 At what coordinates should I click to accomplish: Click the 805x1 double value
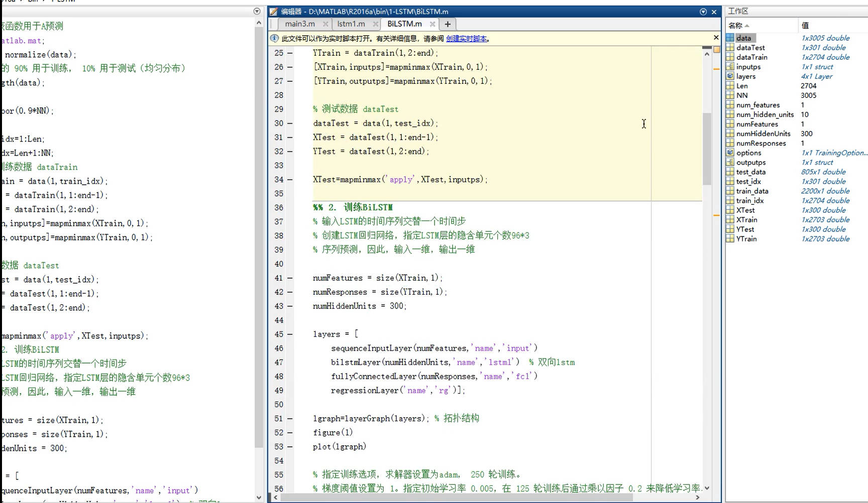click(823, 171)
